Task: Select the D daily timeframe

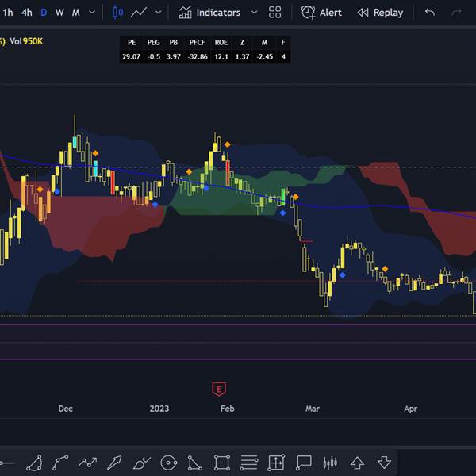Action: (44, 13)
